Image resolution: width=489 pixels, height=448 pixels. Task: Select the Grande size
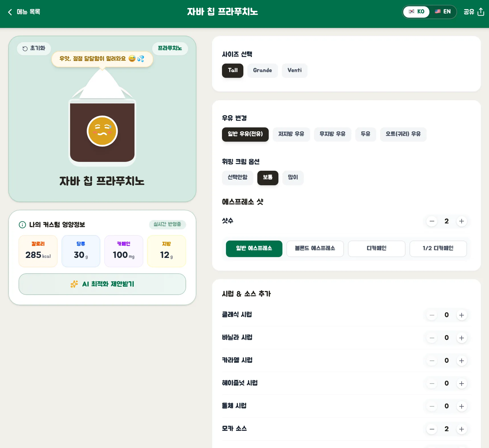(262, 70)
